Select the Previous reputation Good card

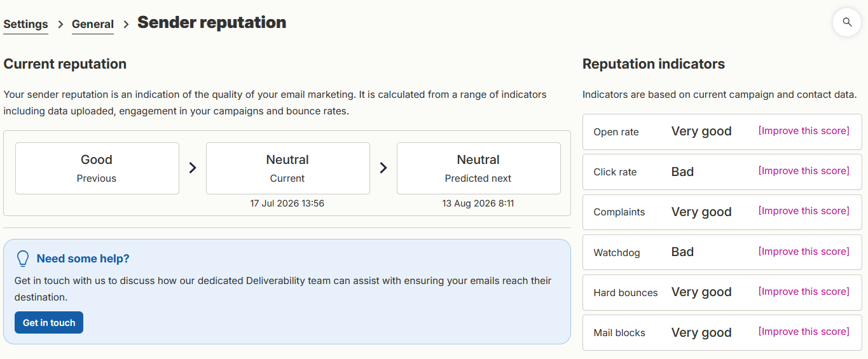(x=97, y=168)
